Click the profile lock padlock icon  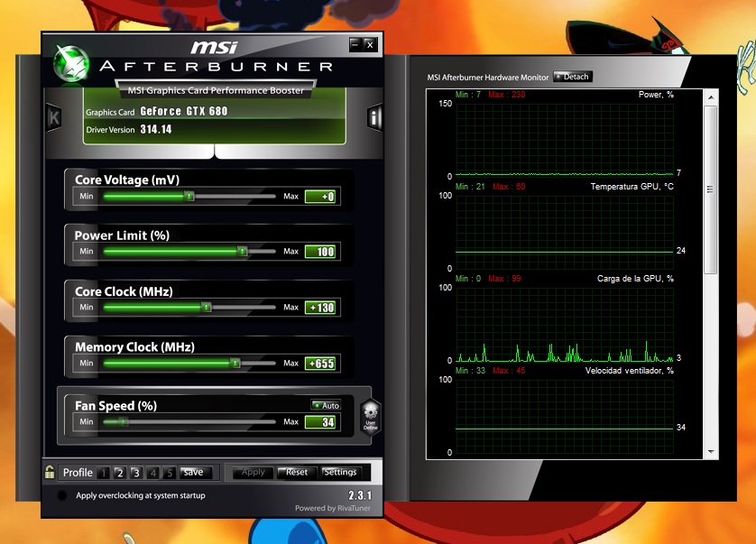pos(50,472)
